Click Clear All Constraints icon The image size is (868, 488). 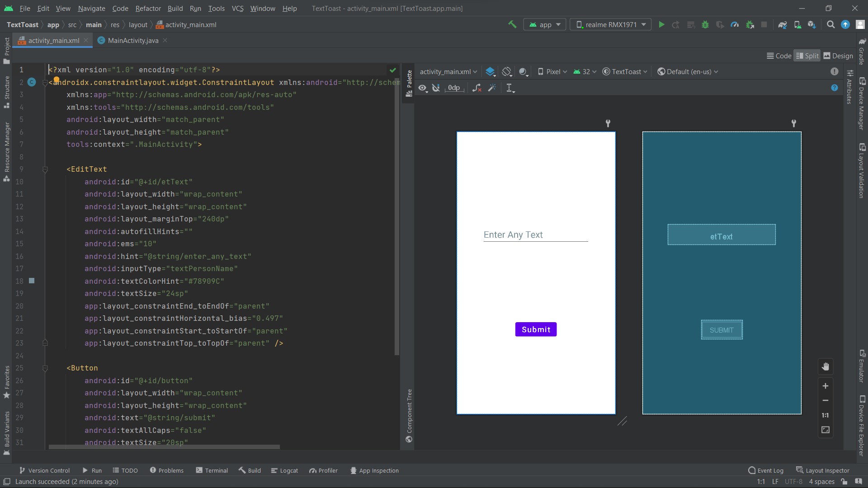[x=476, y=88]
